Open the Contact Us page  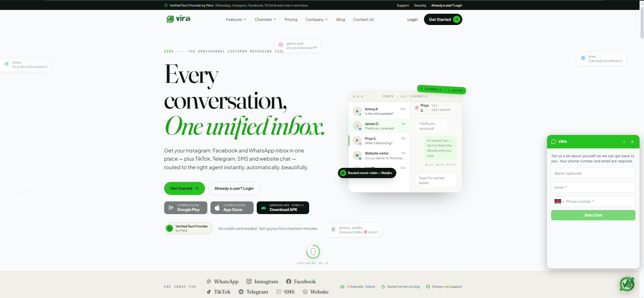pyautogui.click(x=364, y=20)
